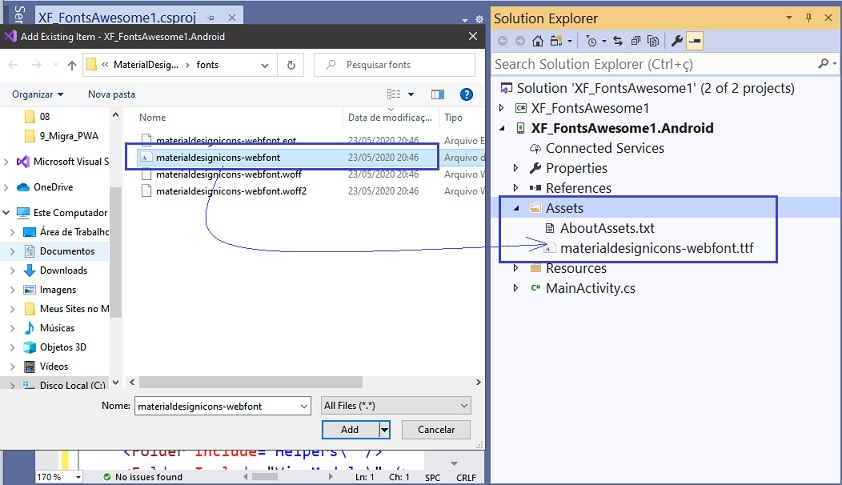
Task: Expand the References node
Action: (516, 188)
